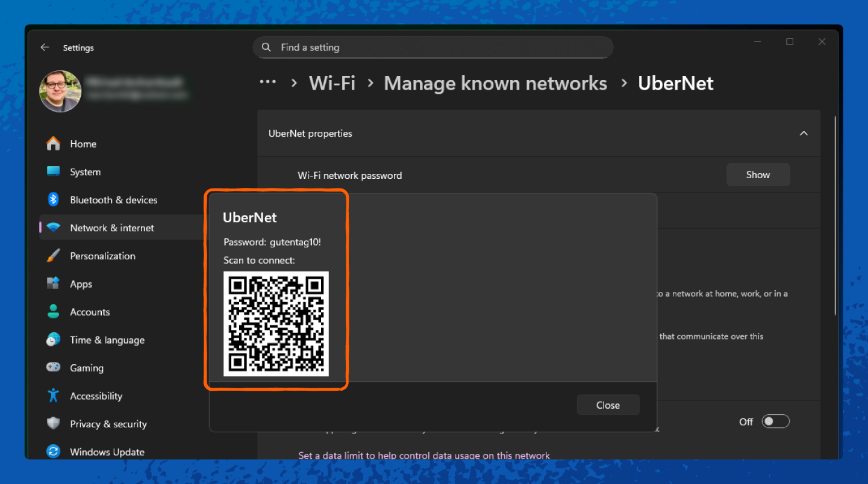Open the Accounts person icon
Viewport: 868px width, 484px height.
[x=54, y=312]
